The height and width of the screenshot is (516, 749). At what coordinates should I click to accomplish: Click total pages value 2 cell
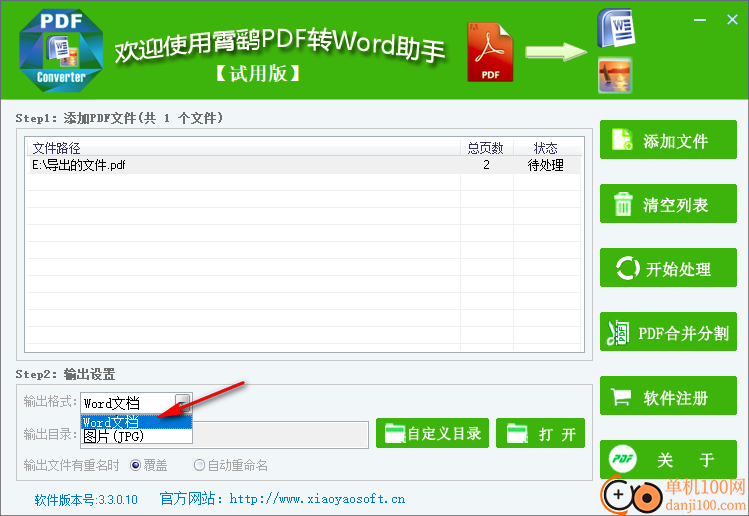click(486, 165)
